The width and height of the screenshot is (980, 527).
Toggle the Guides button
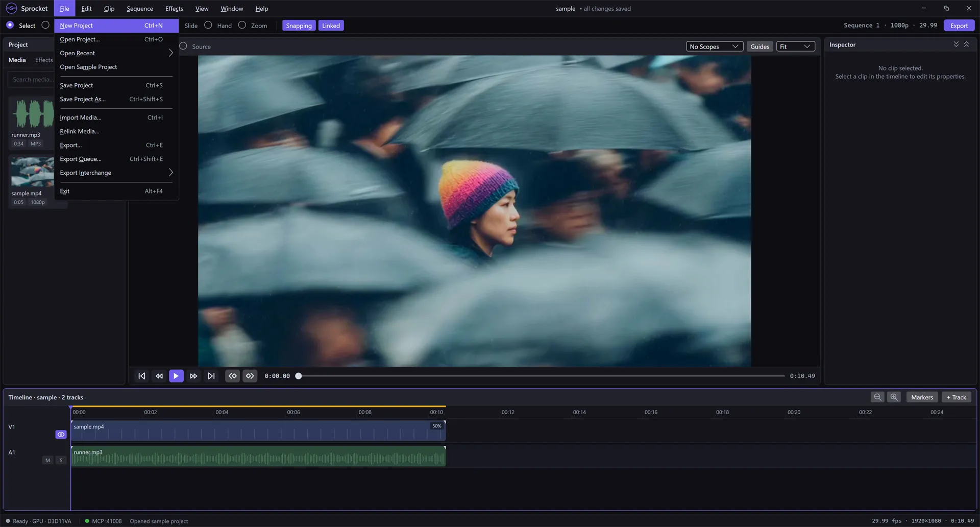tap(759, 46)
